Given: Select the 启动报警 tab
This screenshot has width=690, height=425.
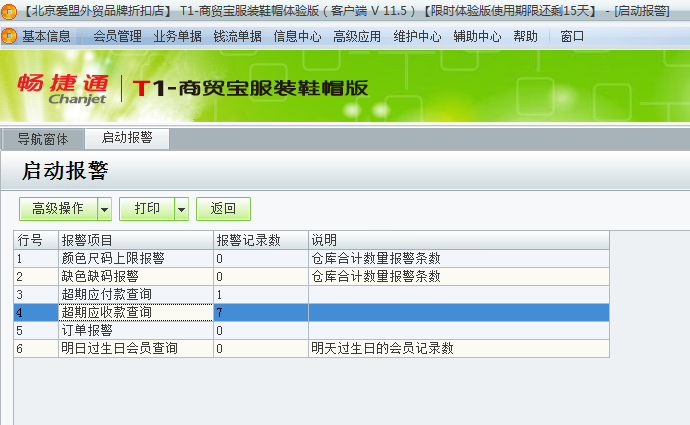Looking at the screenshot, I should (x=127, y=139).
